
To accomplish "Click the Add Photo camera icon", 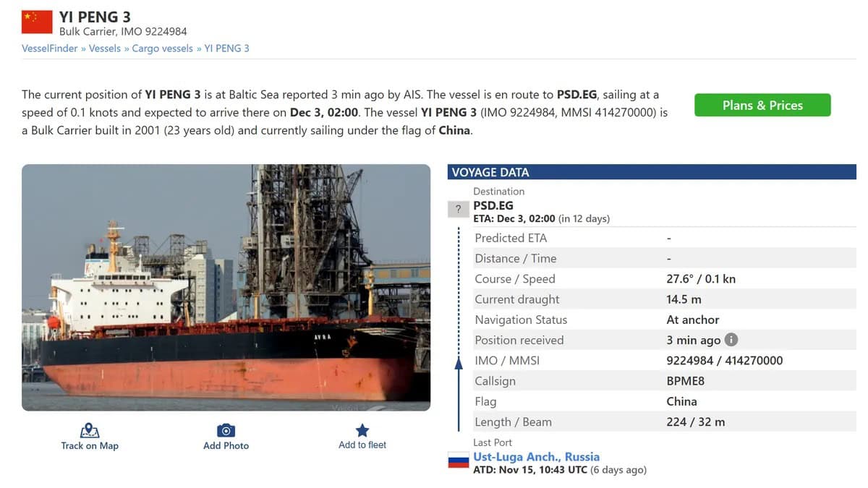I will pos(226,431).
